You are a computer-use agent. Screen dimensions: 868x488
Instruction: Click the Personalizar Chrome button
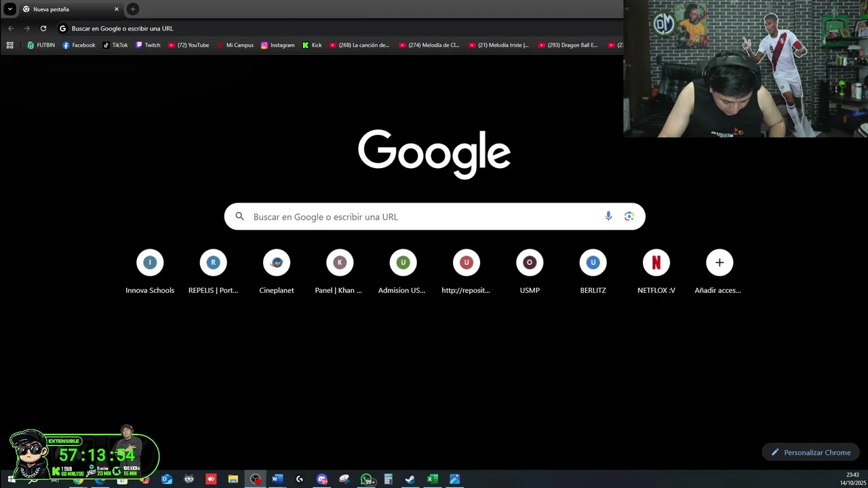coord(811,452)
